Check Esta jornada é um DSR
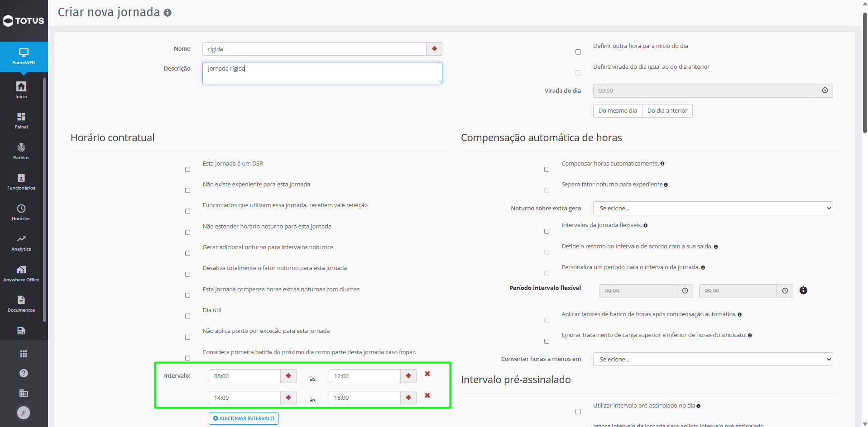The width and height of the screenshot is (868, 427). click(x=187, y=169)
